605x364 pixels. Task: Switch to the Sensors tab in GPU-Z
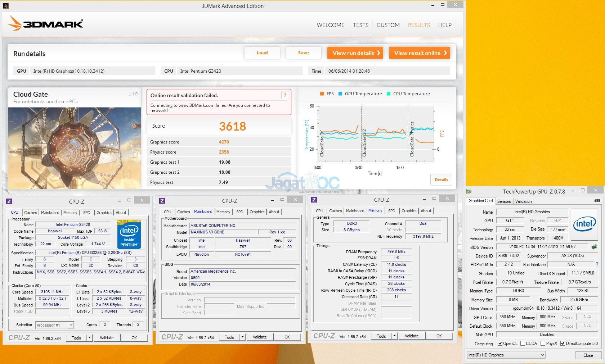[504, 201]
